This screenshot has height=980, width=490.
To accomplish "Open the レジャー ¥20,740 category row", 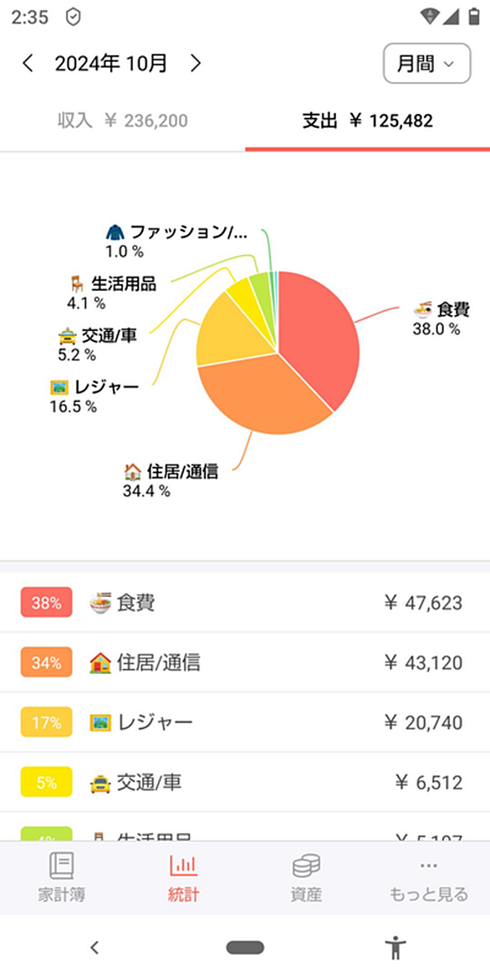I will click(245, 722).
